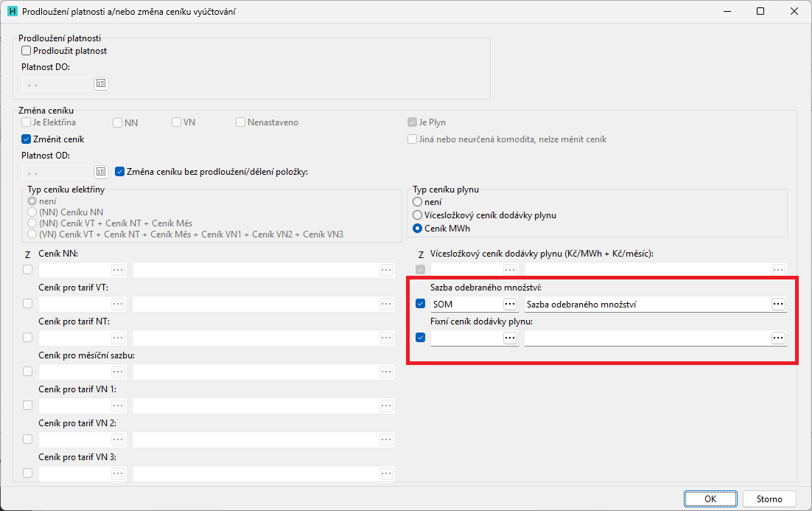
Task: Toggle Změna ceníku bez prodloužení checkbox
Action: [120, 172]
